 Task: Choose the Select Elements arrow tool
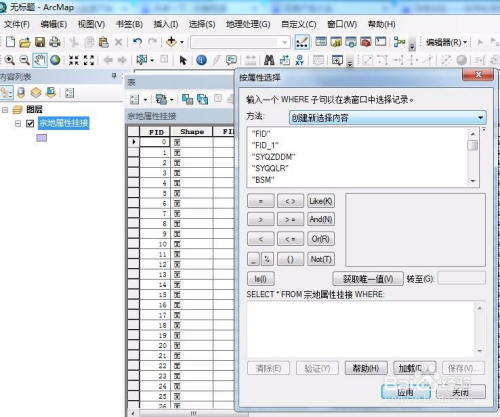[183, 60]
